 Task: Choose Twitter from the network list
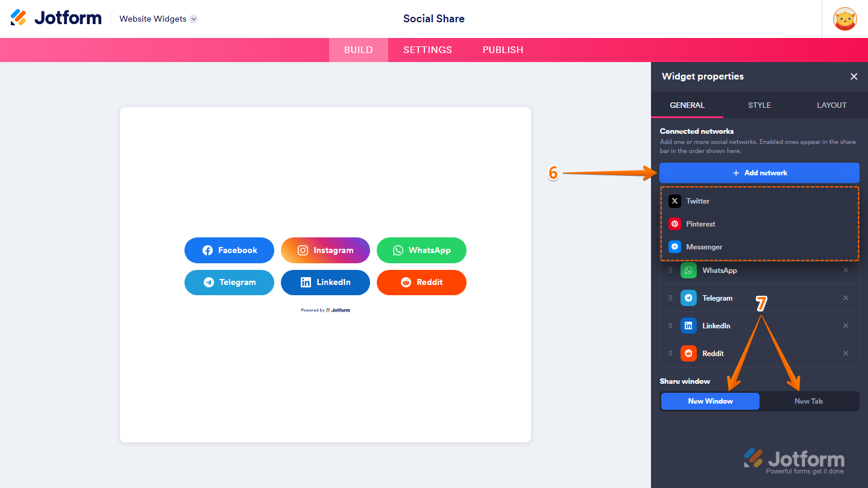(759, 201)
